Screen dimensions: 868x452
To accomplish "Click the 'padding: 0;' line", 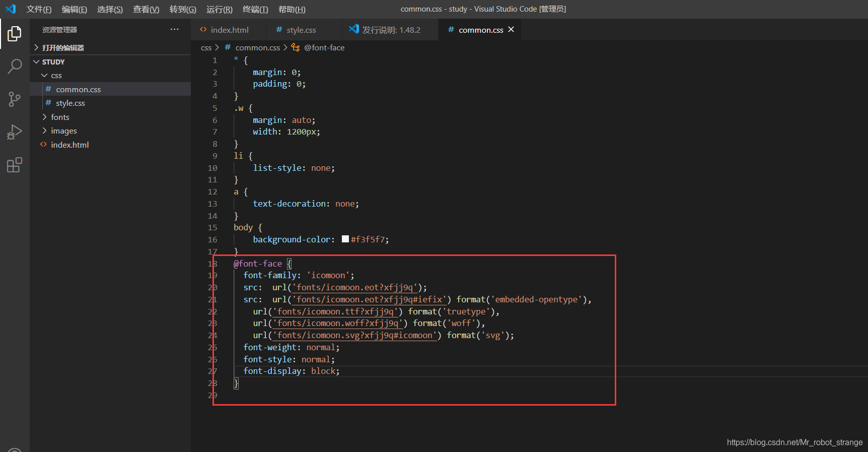I will tap(279, 84).
